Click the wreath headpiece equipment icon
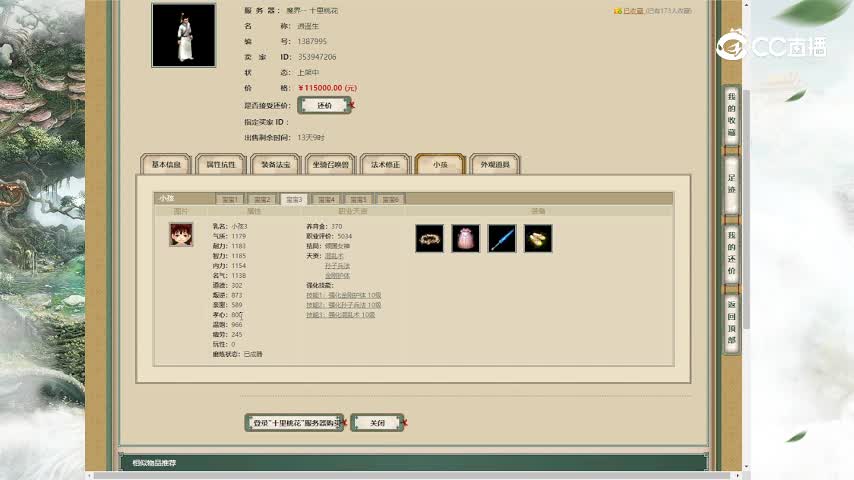The image size is (854, 480). [x=429, y=239]
